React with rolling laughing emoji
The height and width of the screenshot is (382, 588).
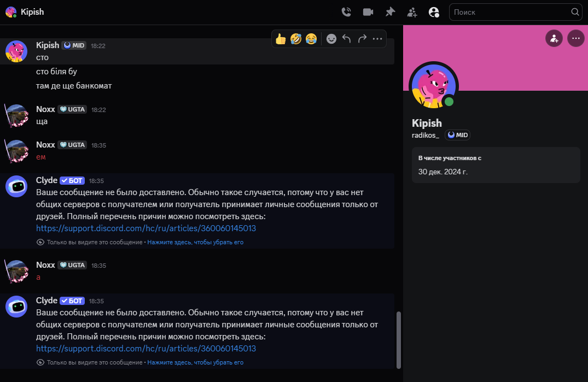coord(296,39)
